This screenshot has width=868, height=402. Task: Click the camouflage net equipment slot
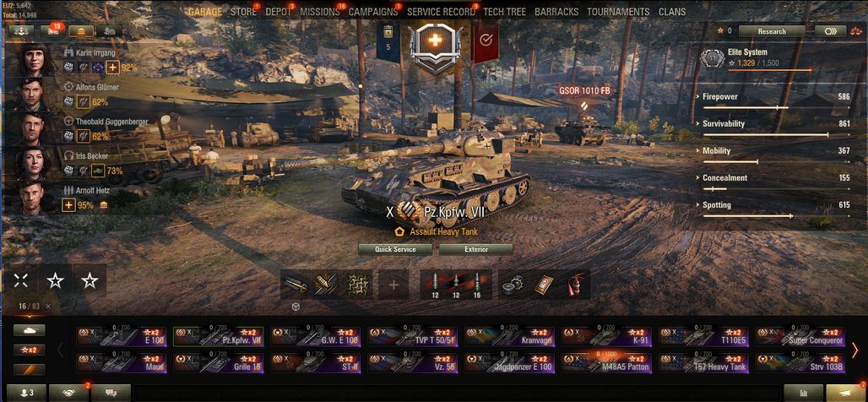pos(357,285)
